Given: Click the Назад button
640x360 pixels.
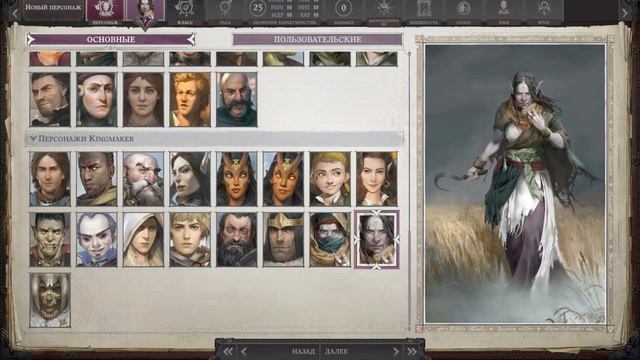Looking at the screenshot, I should (x=303, y=351).
